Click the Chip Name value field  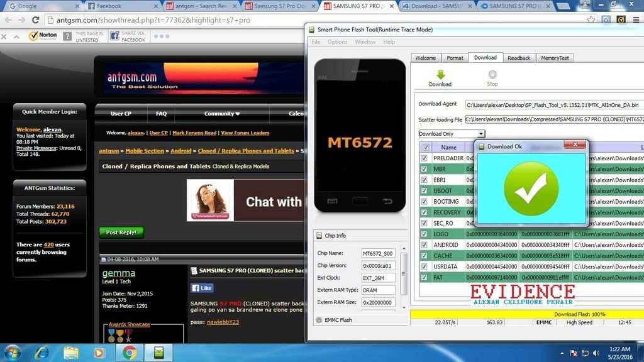point(378,253)
